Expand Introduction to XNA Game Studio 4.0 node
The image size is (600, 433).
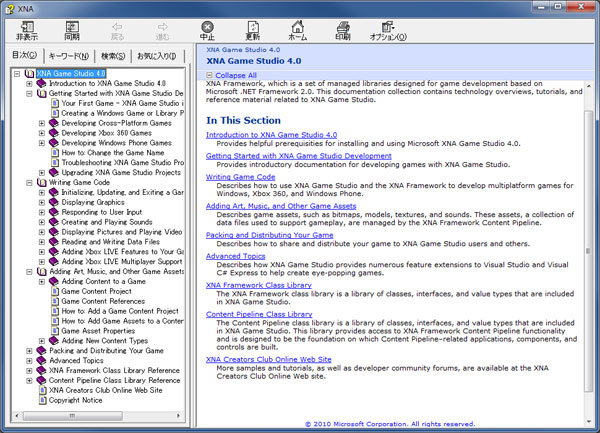point(29,83)
